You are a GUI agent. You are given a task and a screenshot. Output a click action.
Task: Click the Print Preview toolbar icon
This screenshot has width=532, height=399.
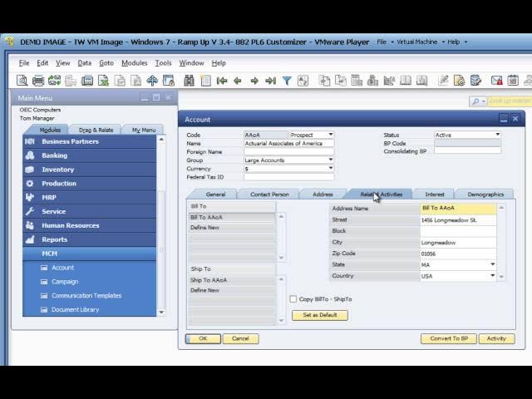click(x=22, y=81)
